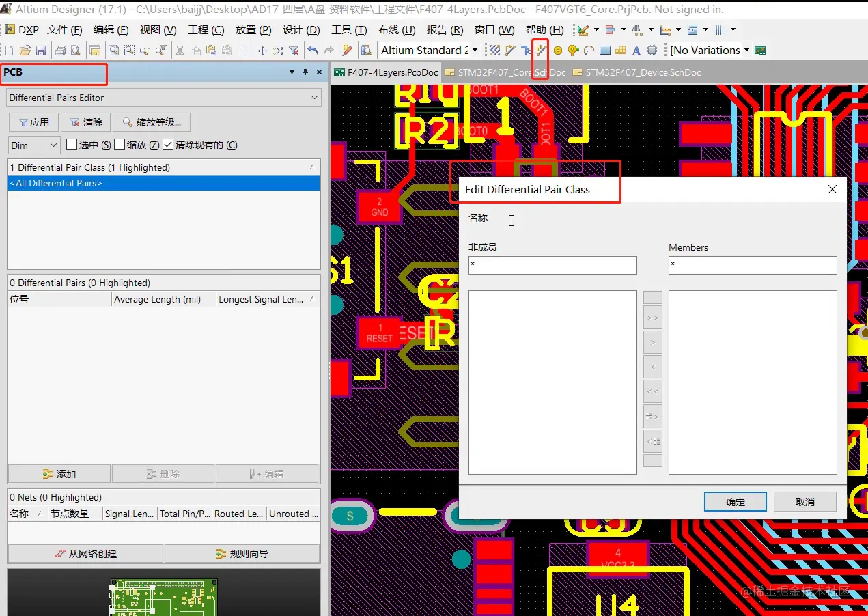Toggle the 选中 (S) checkbox
The image size is (868, 616).
pyautogui.click(x=72, y=145)
